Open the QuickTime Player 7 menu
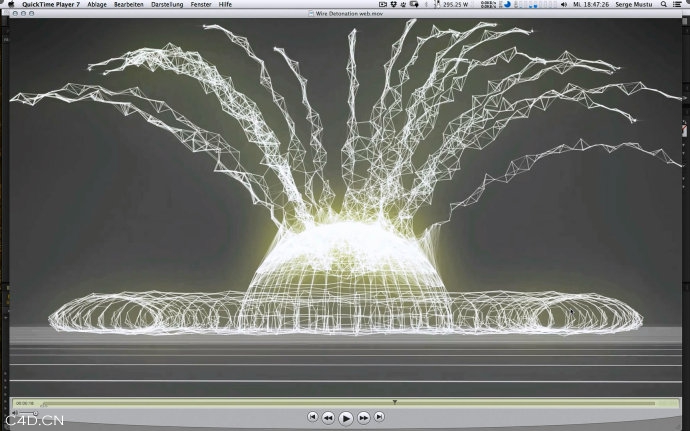The width and height of the screenshot is (690, 431). click(x=51, y=4)
